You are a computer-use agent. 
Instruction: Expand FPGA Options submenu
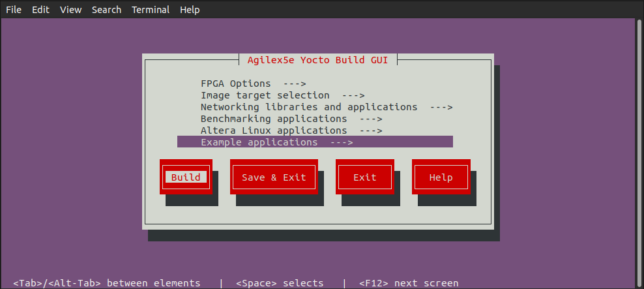pos(254,84)
